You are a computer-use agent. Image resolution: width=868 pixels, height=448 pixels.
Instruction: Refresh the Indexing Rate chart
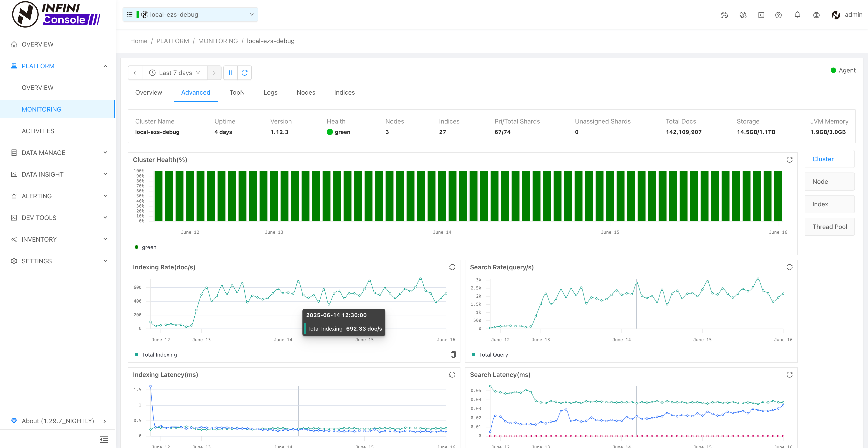pyautogui.click(x=452, y=267)
